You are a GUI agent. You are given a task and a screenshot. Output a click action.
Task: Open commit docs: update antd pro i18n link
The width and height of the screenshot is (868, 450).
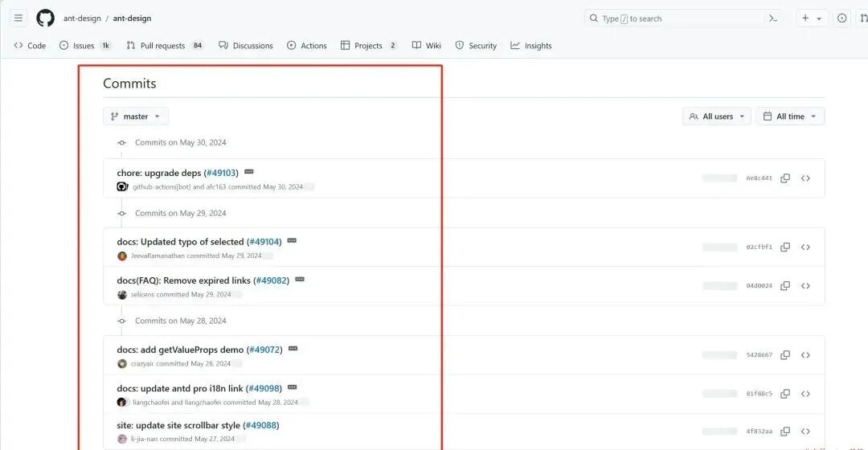[180, 389]
